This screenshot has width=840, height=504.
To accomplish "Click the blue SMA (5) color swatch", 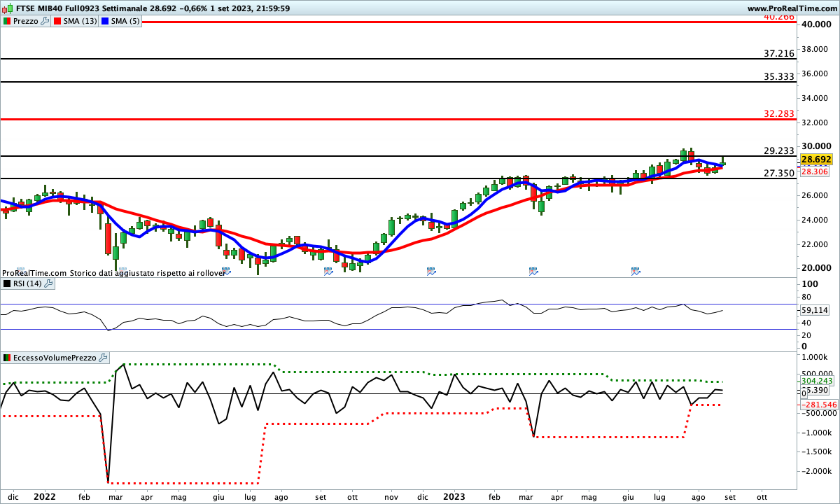I will pyautogui.click(x=104, y=22).
